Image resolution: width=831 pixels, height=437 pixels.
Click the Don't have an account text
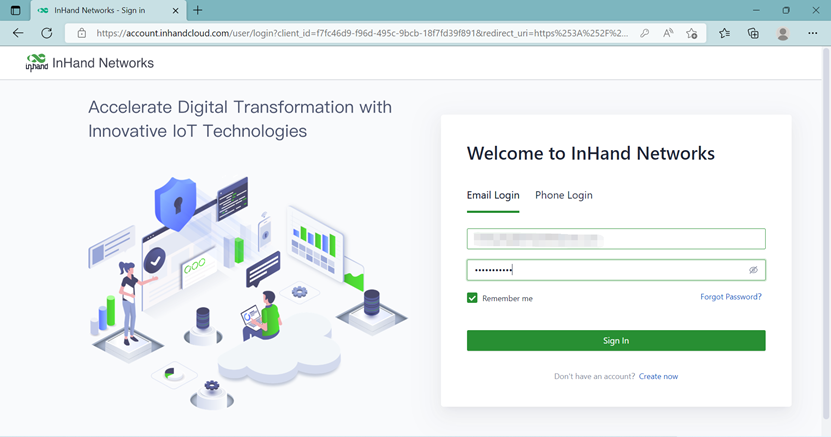click(594, 377)
